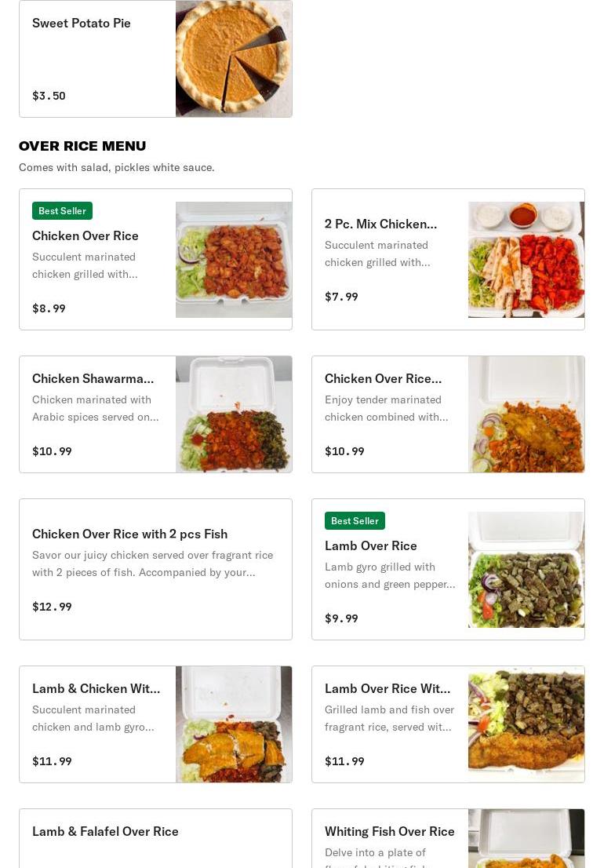View Chicken Shawarma platter image

pyautogui.click(x=234, y=414)
